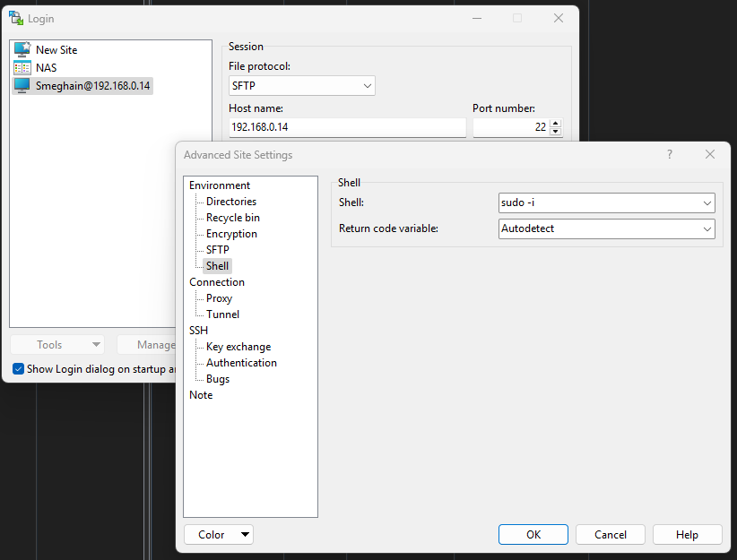Image resolution: width=737 pixels, height=560 pixels.
Task: Open the Tools dropdown in Login window
Action: click(x=56, y=345)
